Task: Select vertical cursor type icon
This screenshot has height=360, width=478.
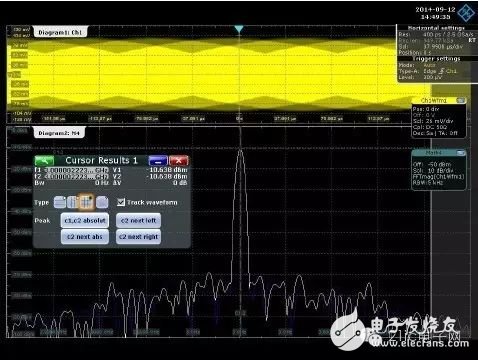Action: click(x=73, y=202)
